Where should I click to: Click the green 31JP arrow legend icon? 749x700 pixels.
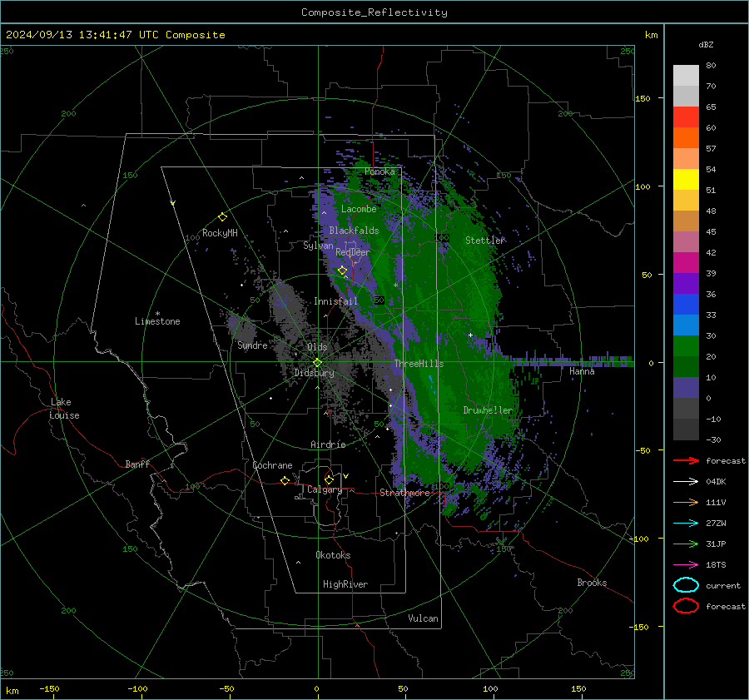[x=686, y=544]
